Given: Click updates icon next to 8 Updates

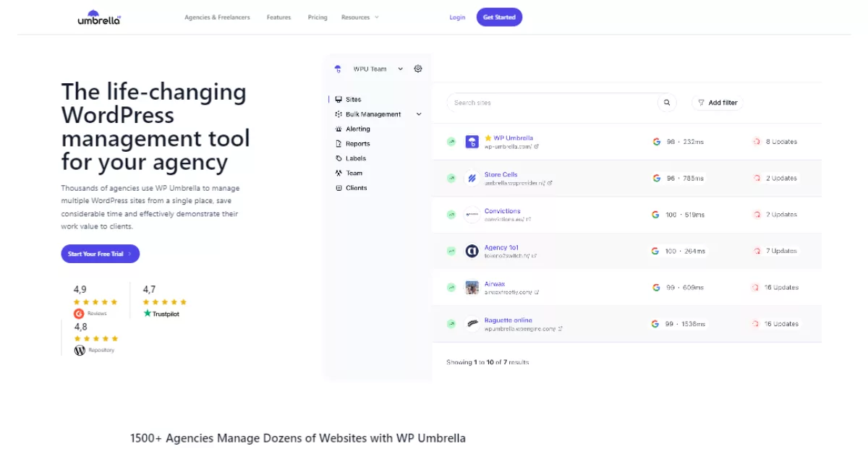Looking at the screenshot, I should click(756, 142).
